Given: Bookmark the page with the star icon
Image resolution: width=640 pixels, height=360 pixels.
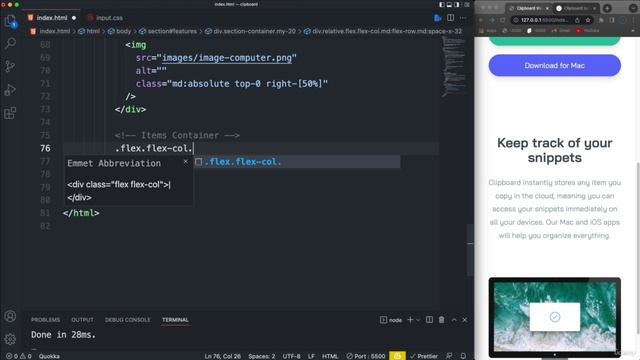Looking at the screenshot, I should coord(588,20).
